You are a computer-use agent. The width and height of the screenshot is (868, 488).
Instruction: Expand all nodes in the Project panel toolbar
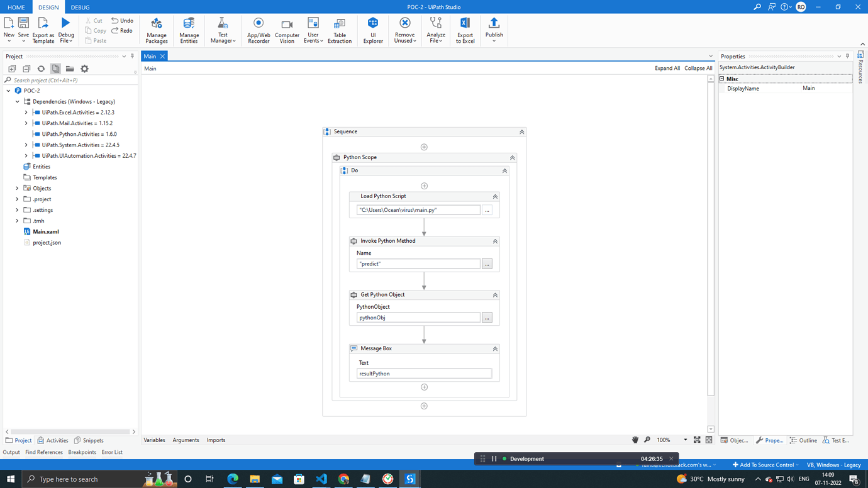coord(12,69)
